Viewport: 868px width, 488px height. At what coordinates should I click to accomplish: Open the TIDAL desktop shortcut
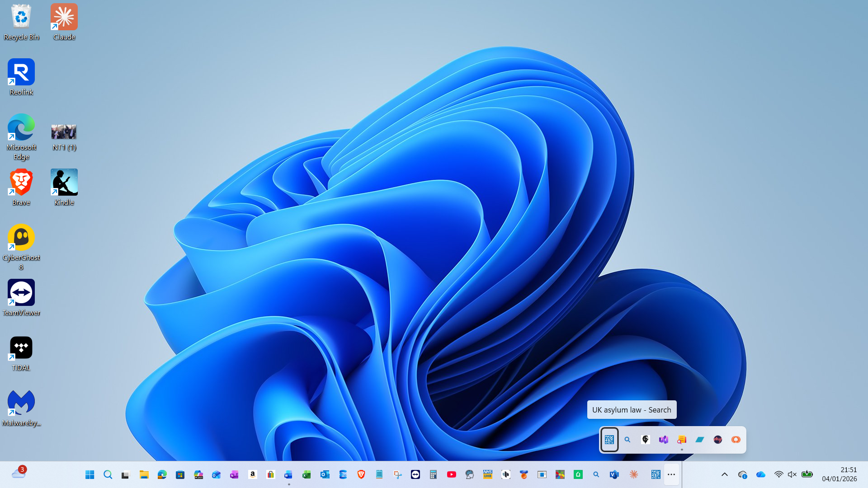coord(21,348)
